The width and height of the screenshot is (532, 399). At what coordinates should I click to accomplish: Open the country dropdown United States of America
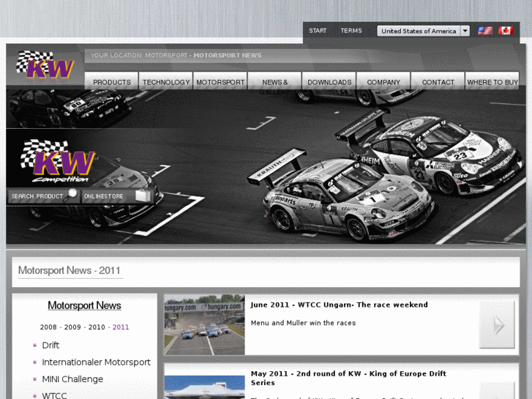(x=423, y=31)
